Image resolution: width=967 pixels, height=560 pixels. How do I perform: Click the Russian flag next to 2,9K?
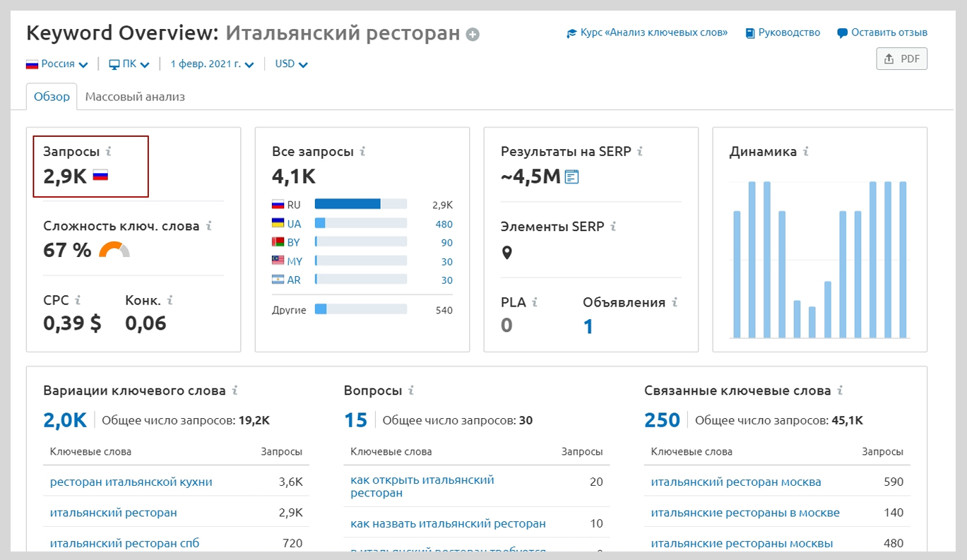(100, 176)
